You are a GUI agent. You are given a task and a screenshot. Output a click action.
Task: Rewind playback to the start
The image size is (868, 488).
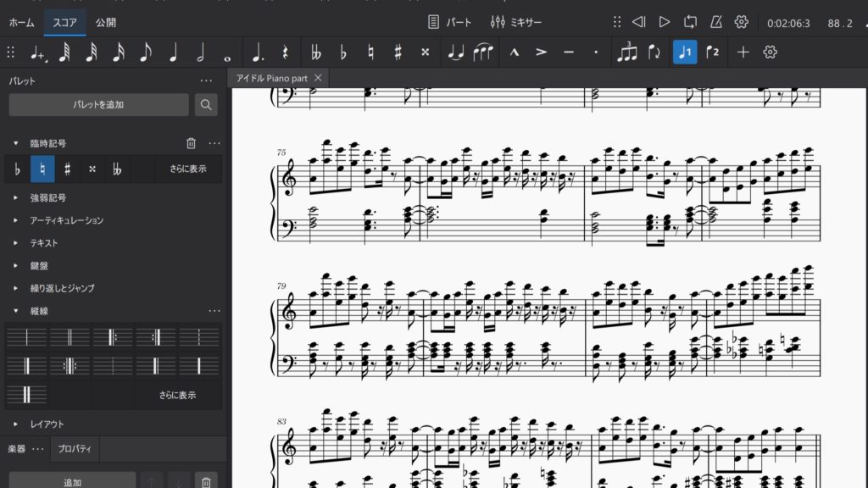click(x=639, y=21)
